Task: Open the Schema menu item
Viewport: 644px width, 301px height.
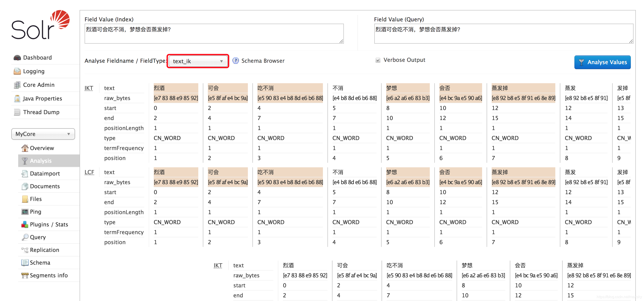Action: coord(40,263)
